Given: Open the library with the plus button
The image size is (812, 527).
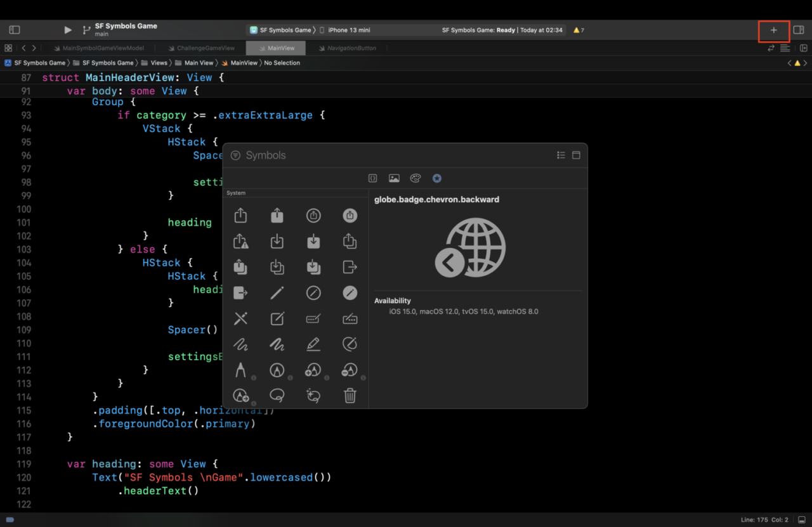Looking at the screenshot, I should [x=773, y=30].
